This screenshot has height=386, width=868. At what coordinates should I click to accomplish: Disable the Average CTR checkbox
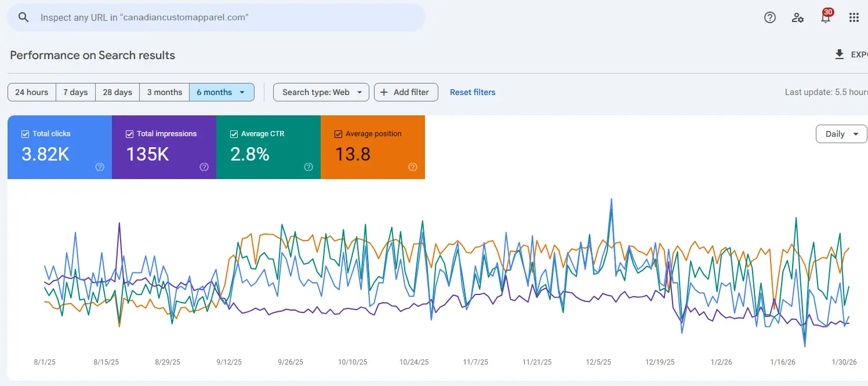click(x=234, y=134)
